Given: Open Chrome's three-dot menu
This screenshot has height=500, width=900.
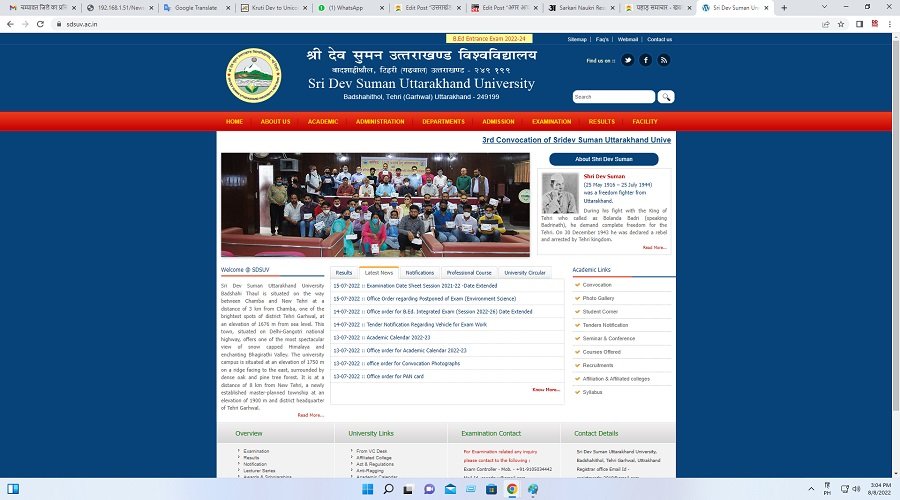Looking at the screenshot, I should [889, 23].
